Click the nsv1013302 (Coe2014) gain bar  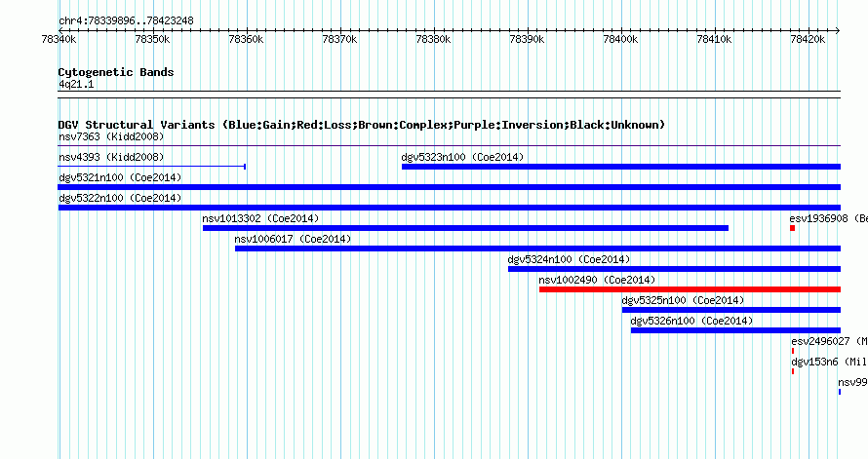tap(465, 228)
